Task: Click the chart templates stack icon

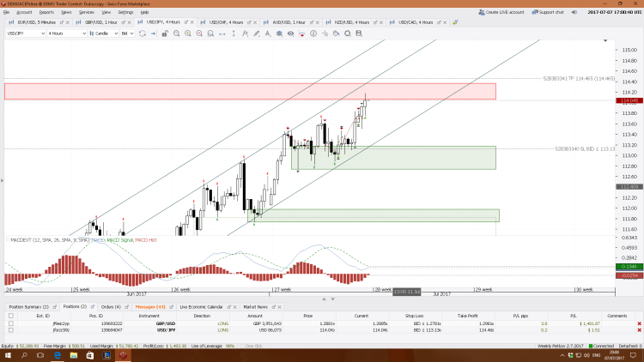Action: pyautogui.click(x=279, y=33)
